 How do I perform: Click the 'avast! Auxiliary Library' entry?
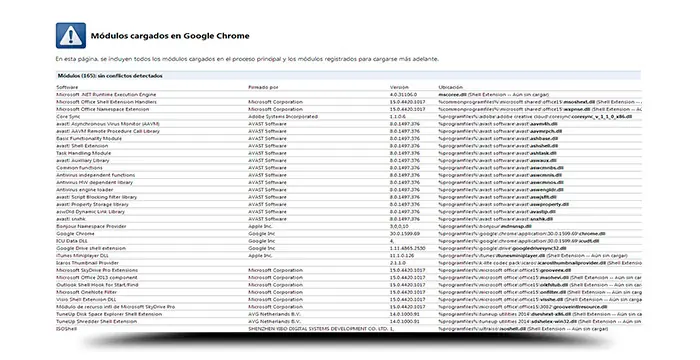click(x=83, y=160)
